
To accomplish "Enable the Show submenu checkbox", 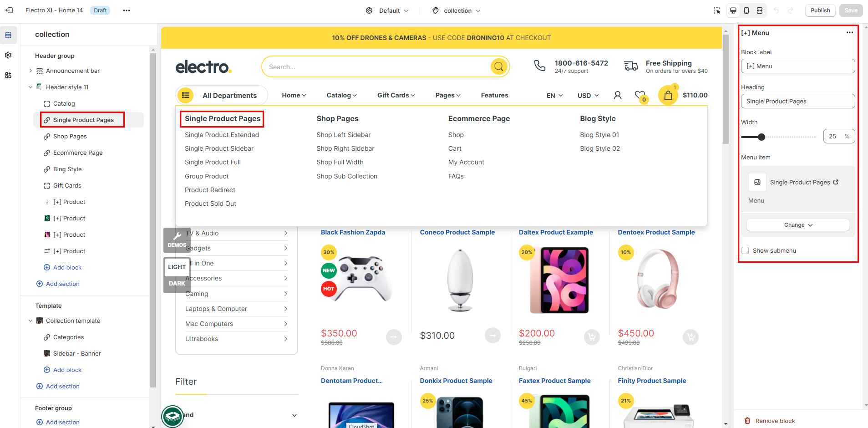I will [745, 250].
